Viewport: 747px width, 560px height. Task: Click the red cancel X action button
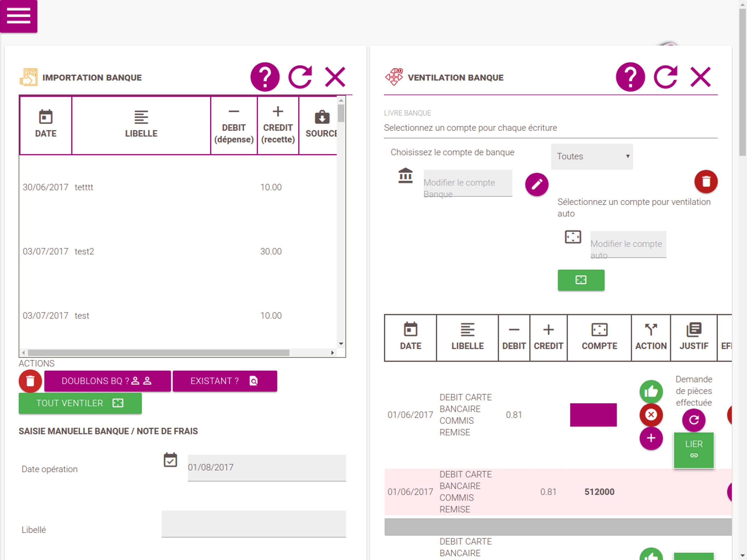651,415
